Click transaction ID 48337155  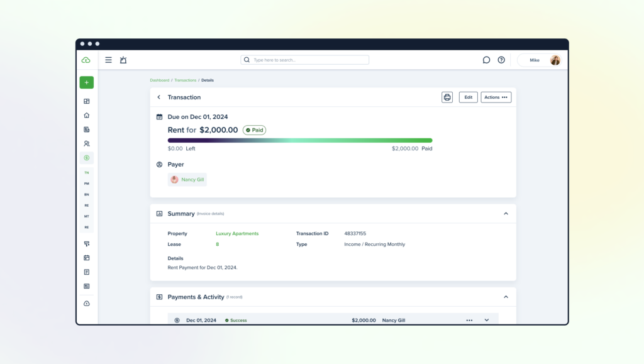tap(355, 233)
